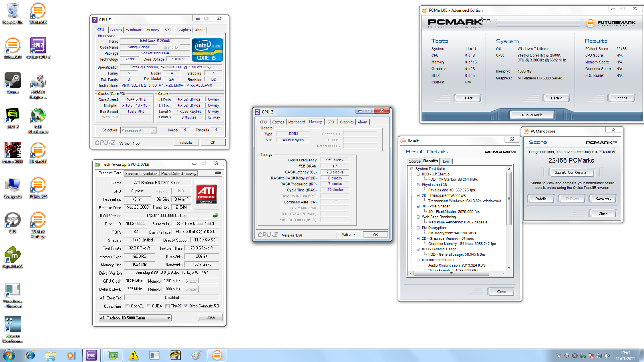This screenshot has height=362, width=644.
Task: Collapse the System Test Suite tree node
Action: tap(412, 169)
